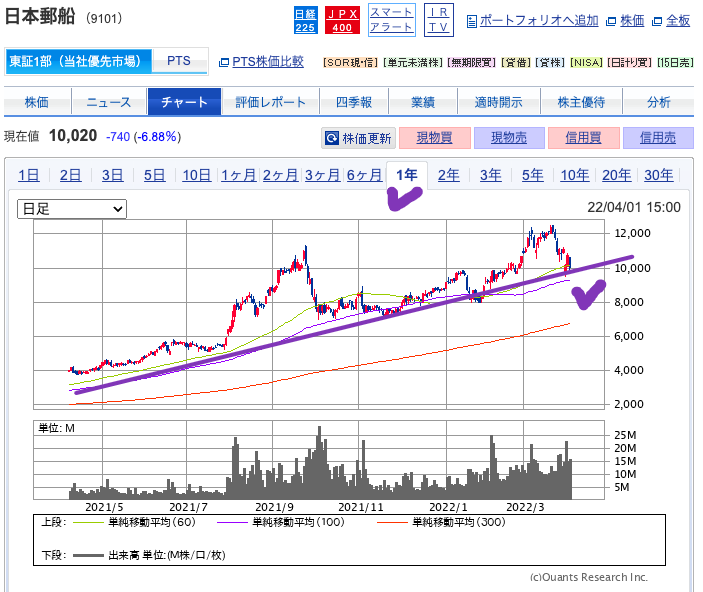The image size is (703, 592).
Task: Open the 分析 tab
Action: click(x=658, y=102)
